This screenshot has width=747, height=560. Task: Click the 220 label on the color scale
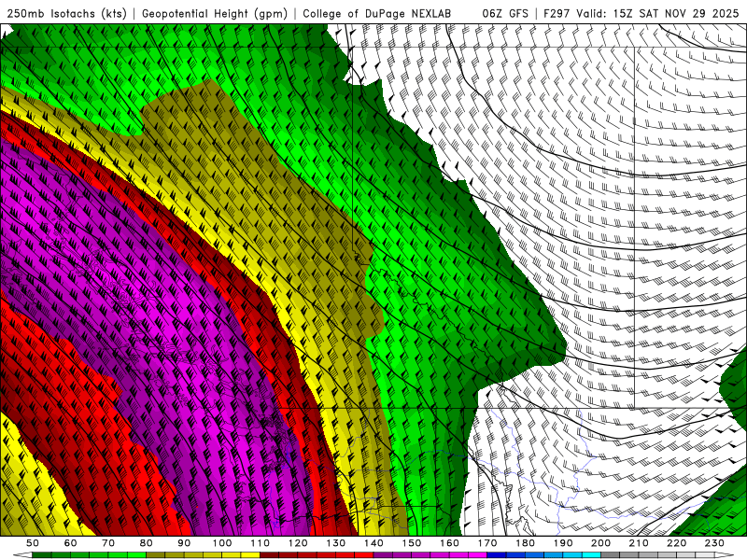tap(677, 543)
